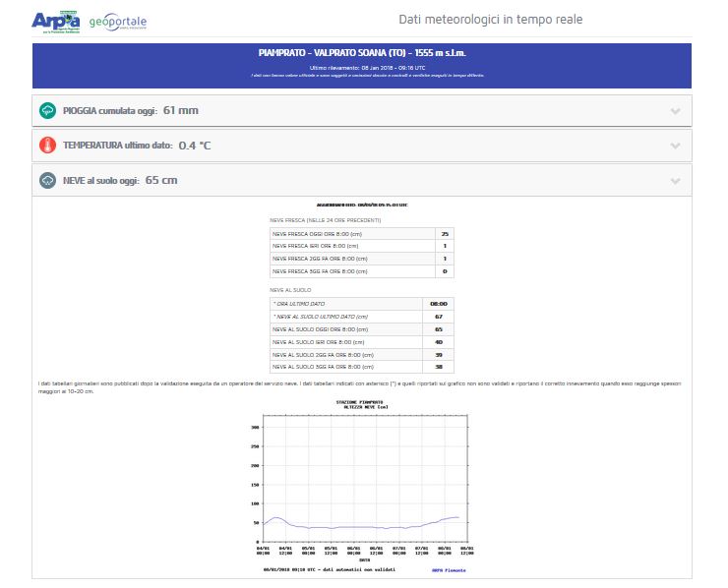Click the snow height chart image
728x588 pixels.
(362, 486)
